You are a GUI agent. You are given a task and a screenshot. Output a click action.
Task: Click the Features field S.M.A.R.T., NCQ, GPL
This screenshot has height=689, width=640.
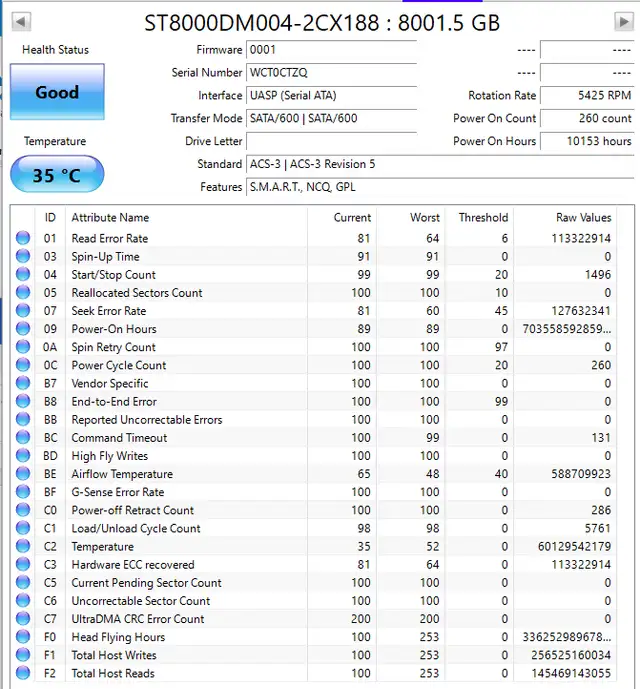pos(440,187)
